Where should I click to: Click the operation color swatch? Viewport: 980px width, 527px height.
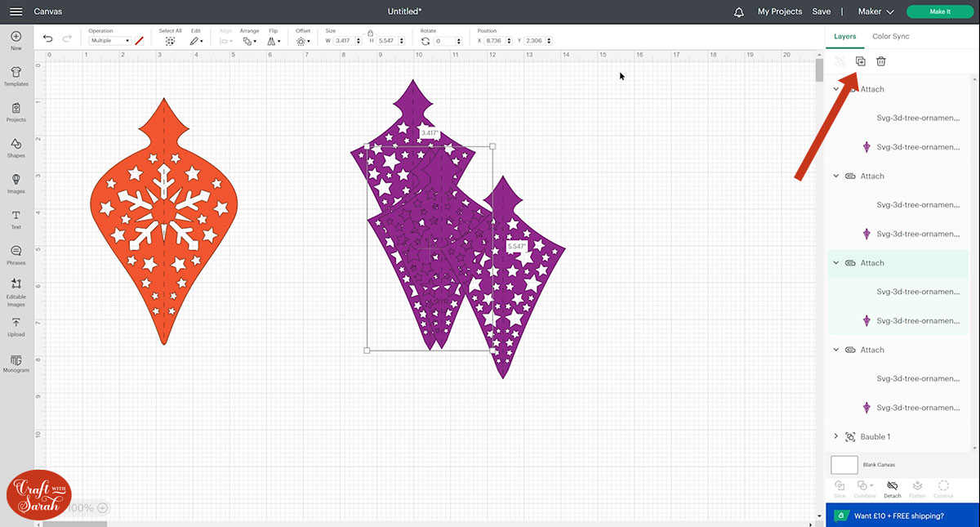point(140,40)
